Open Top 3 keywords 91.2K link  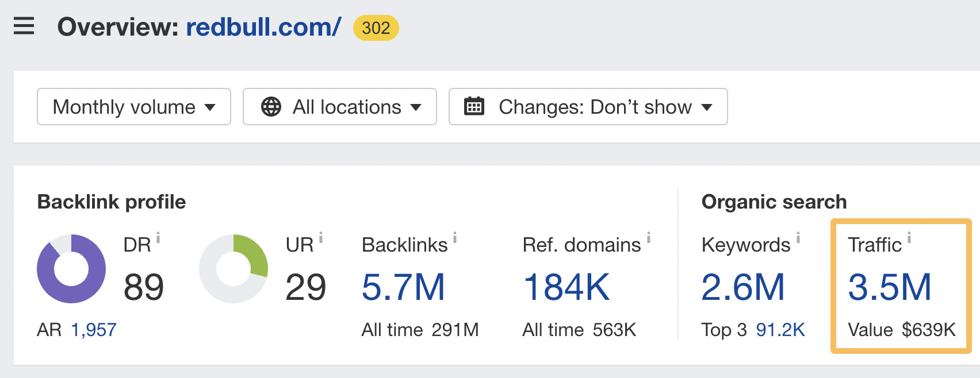(780, 330)
